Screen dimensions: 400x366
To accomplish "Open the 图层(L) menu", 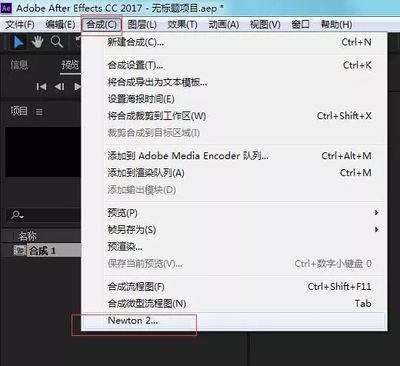I will [x=142, y=24].
